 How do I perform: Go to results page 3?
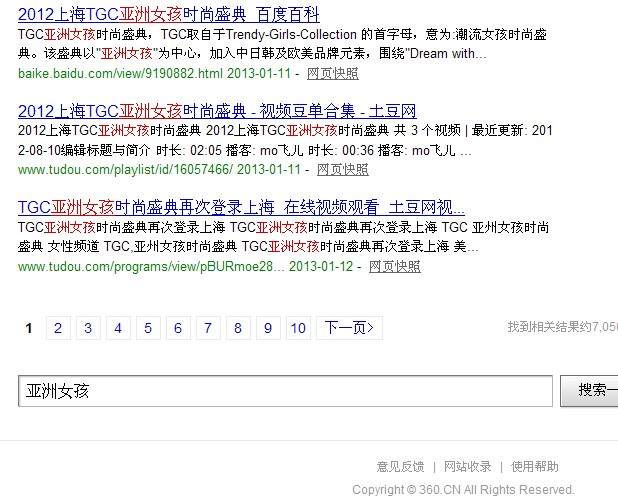pos(88,328)
